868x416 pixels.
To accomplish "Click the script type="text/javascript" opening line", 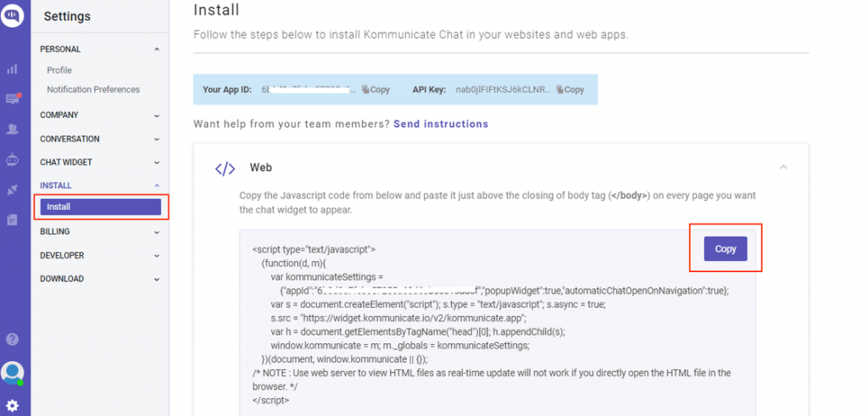I will point(314,249).
